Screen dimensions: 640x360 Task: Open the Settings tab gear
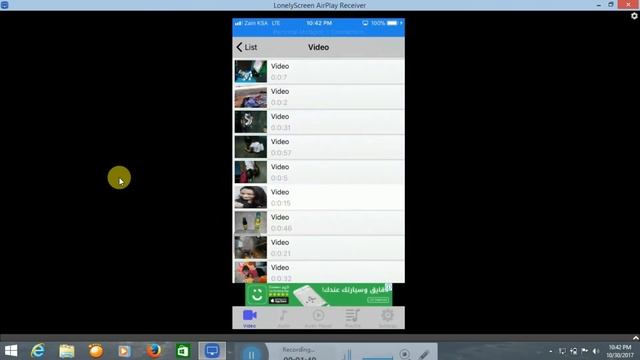[x=387, y=318]
